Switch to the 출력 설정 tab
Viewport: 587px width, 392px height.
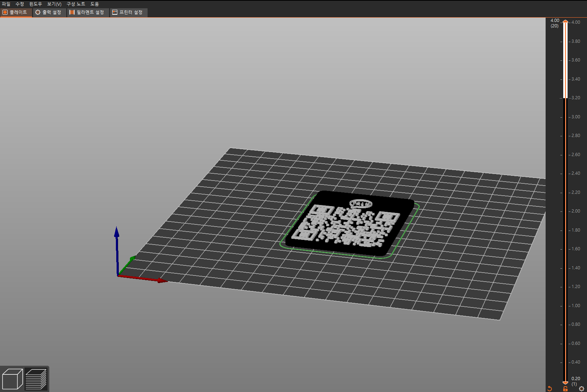49,13
